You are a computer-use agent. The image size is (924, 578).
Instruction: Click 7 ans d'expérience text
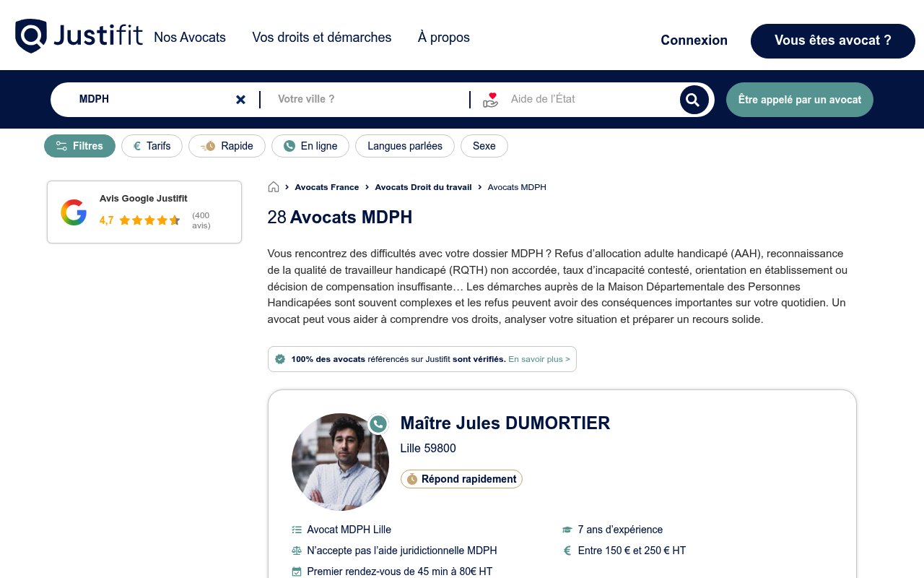pyautogui.click(x=620, y=530)
